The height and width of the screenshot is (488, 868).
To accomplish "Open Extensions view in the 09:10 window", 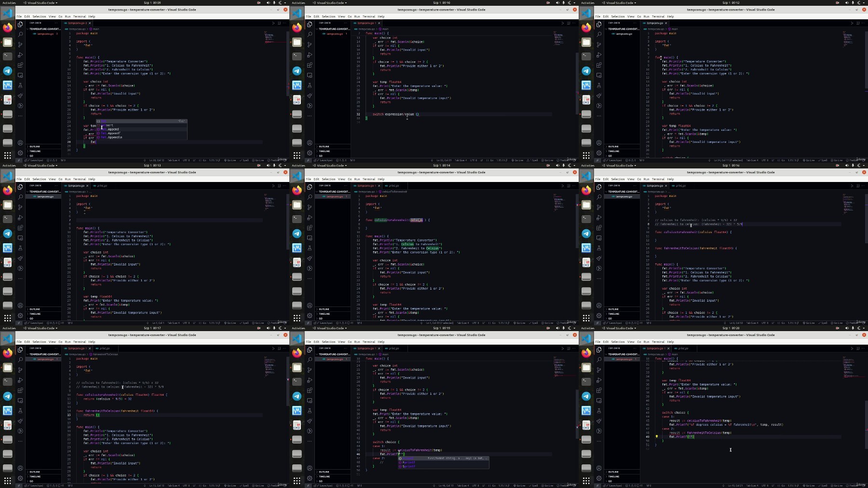I will pyautogui.click(x=310, y=65).
